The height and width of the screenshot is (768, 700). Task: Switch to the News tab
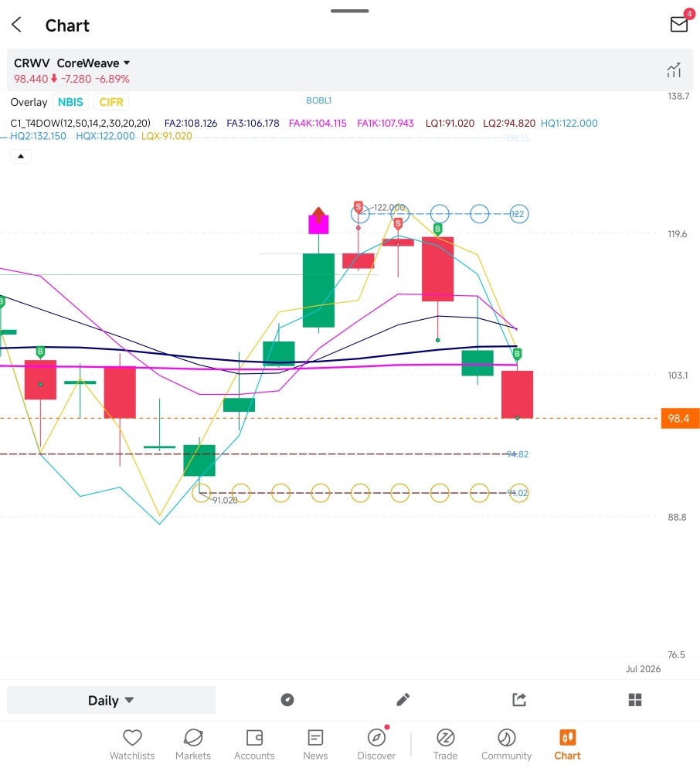(315, 745)
